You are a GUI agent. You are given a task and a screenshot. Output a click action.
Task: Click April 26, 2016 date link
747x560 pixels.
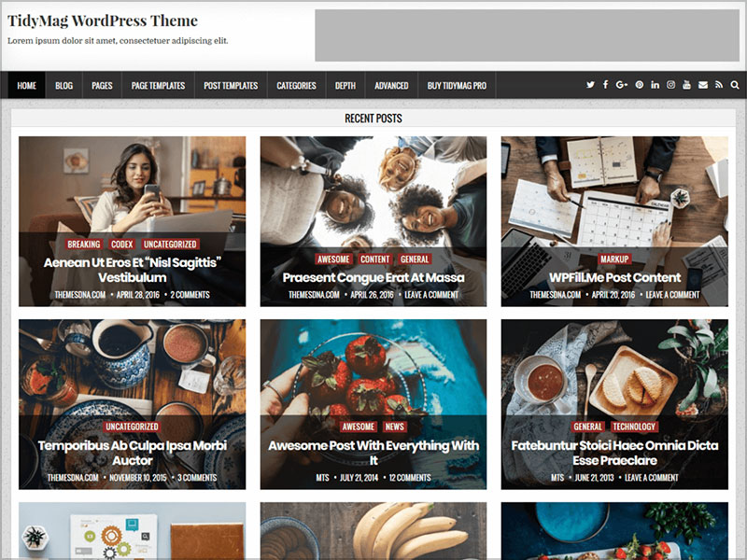[372, 294]
